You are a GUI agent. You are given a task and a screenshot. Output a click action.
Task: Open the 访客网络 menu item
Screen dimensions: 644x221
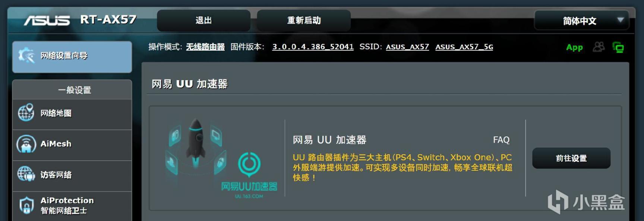click(72, 176)
